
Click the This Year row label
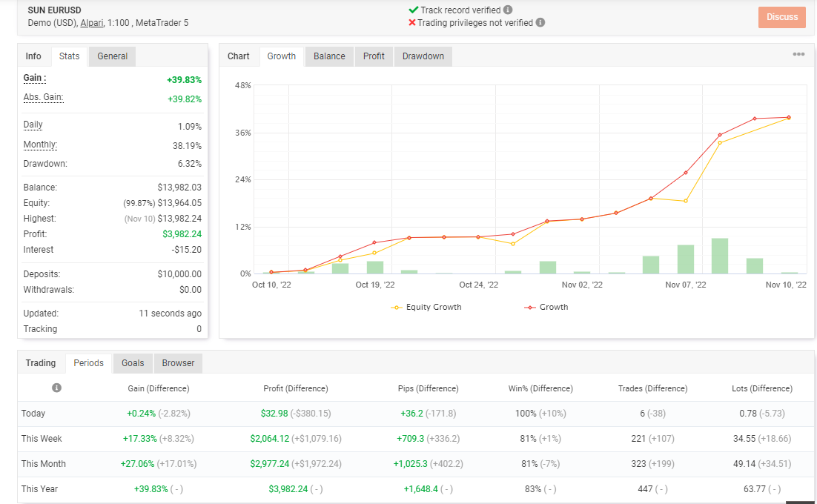coord(39,489)
